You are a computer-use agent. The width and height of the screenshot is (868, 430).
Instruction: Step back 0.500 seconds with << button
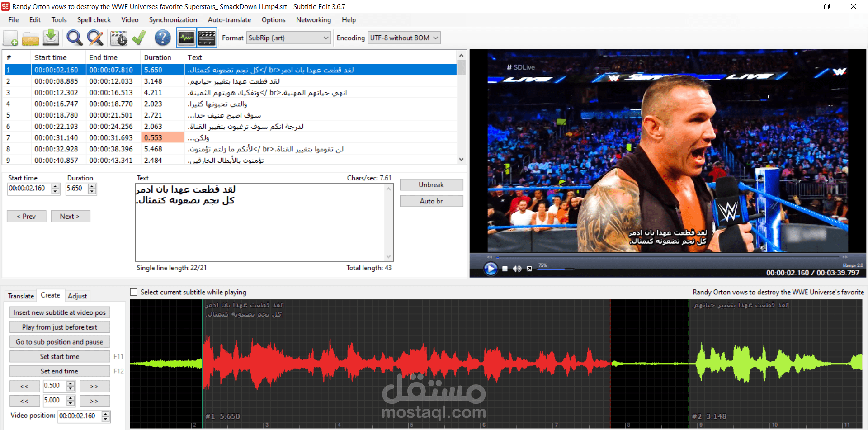(24, 387)
